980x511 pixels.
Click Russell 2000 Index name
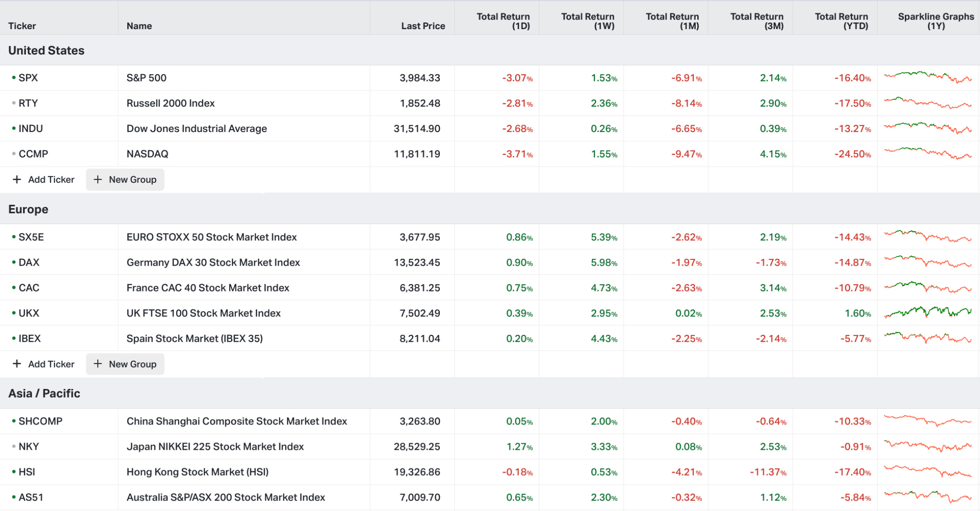(x=170, y=103)
